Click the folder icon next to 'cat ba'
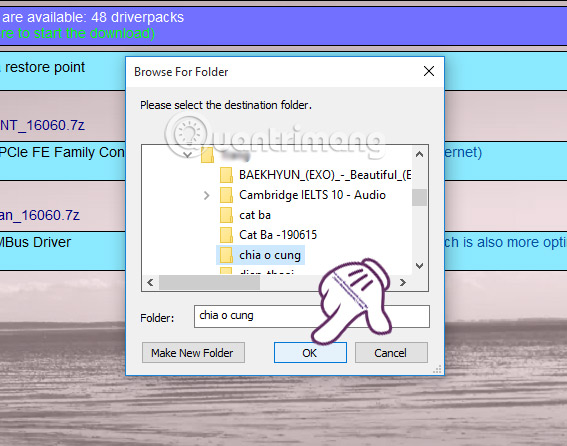Screen dimensions: 567x446 click(226, 215)
